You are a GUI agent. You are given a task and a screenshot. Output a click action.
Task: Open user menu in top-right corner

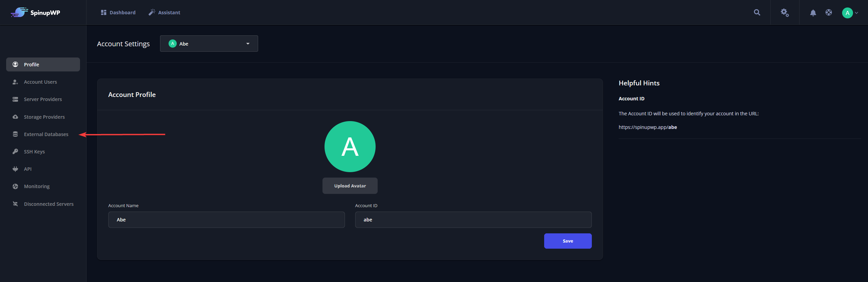coord(850,13)
